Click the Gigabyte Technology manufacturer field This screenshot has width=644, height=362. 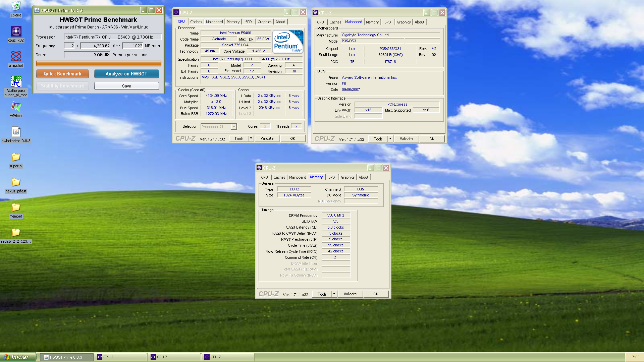(x=390, y=35)
